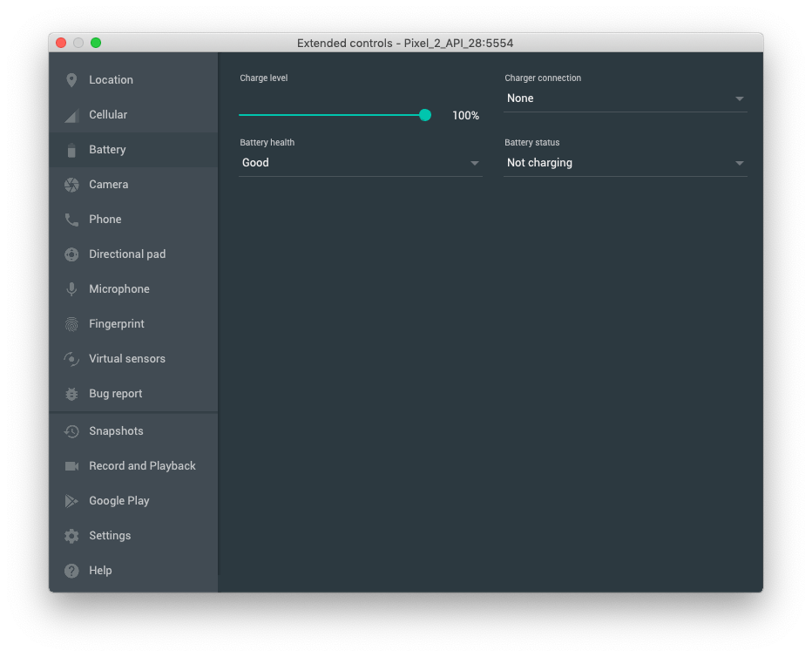812x657 pixels.
Task: Click the Battery health dropdown arrow
Action: 474,164
